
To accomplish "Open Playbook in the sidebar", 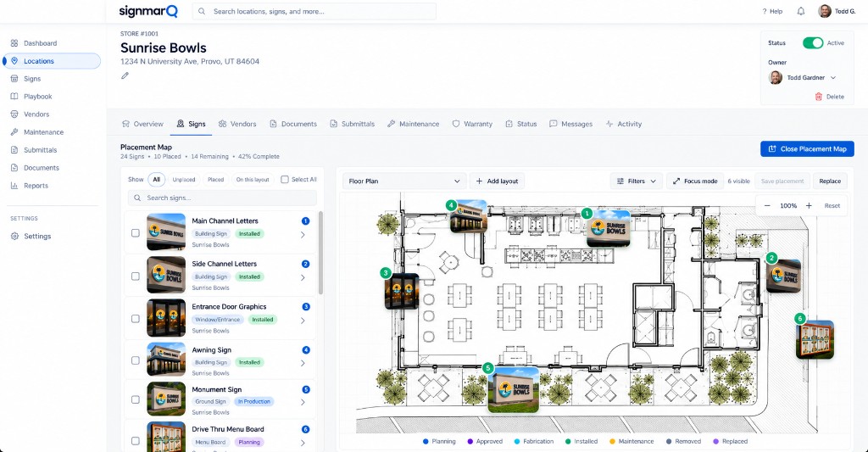I will tap(37, 97).
